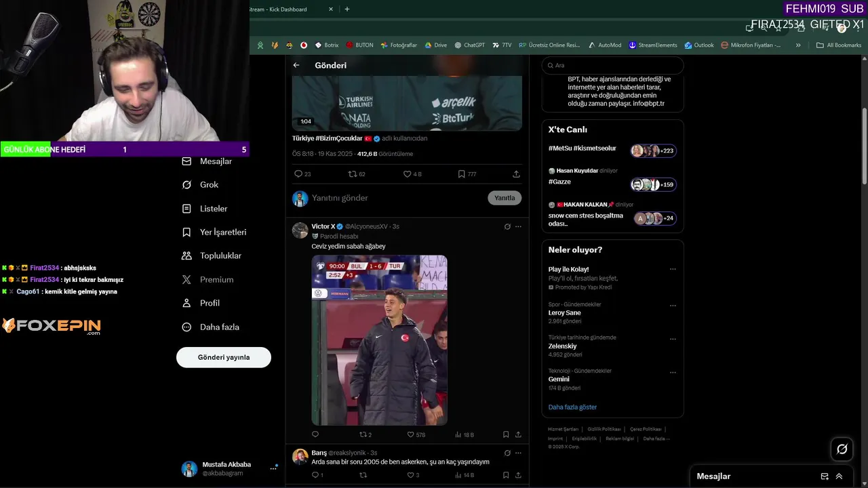Screen dimensions: 868x488
Task: Open the Botrix bookmark
Action: pyautogui.click(x=326, y=45)
